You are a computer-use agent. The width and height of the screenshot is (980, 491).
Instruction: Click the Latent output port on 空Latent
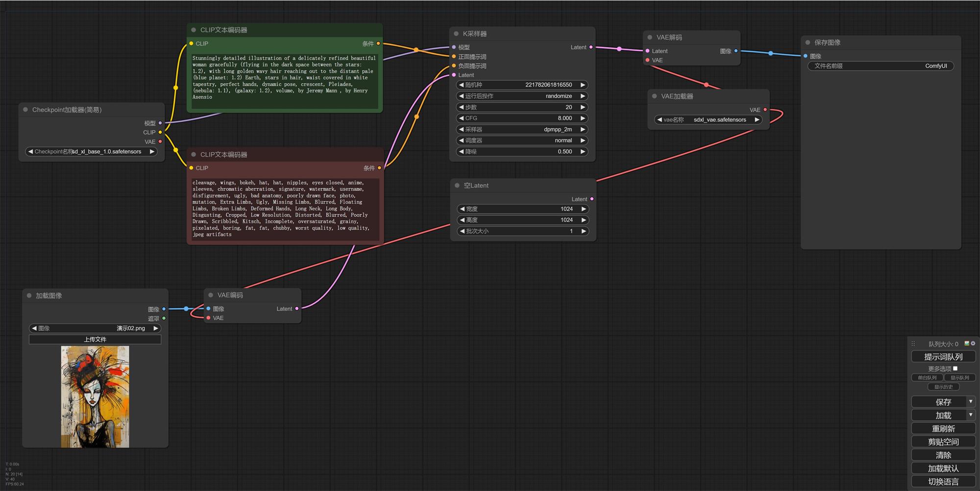click(x=592, y=199)
